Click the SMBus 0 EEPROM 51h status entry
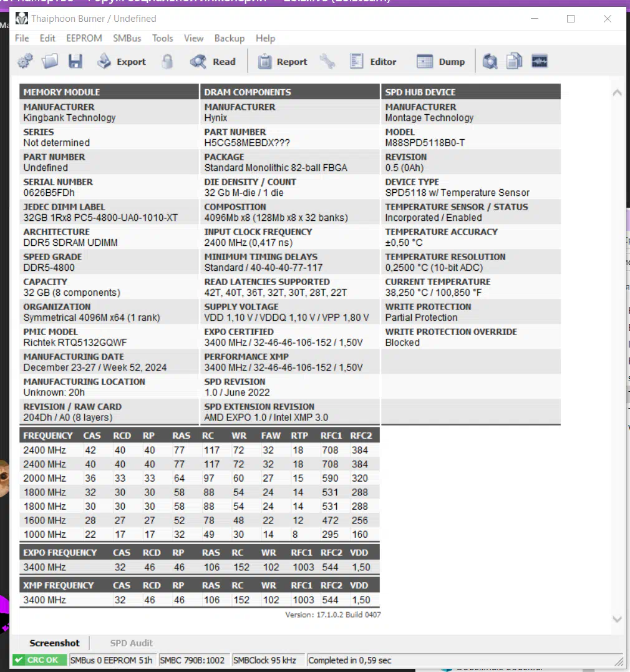 [112, 660]
